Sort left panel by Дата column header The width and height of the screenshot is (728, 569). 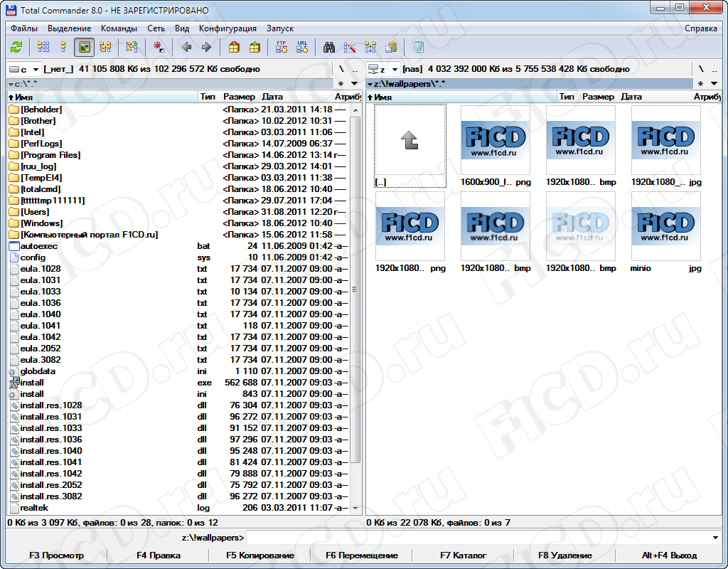pos(296,97)
